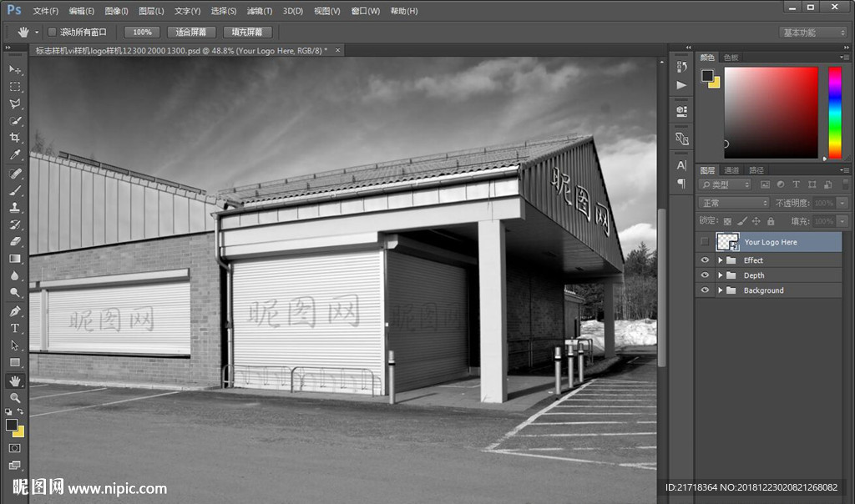This screenshot has width=855, height=504.
Task: Expand the Effect group
Action: tap(721, 260)
